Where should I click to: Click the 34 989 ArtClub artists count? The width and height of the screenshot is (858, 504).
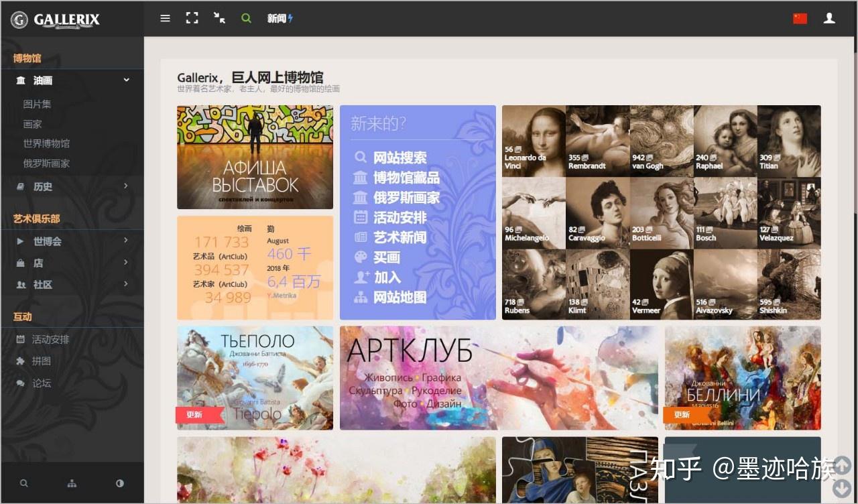228,298
